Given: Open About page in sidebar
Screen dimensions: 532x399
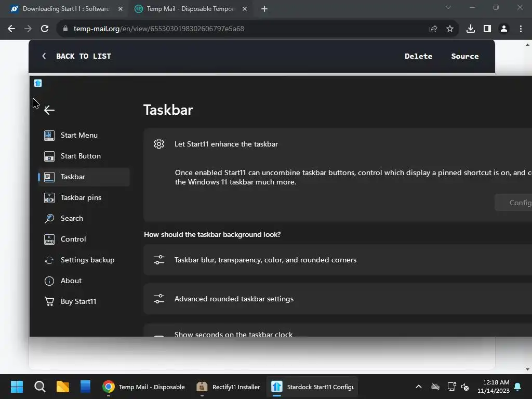Looking at the screenshot, I should click(84, 281).
